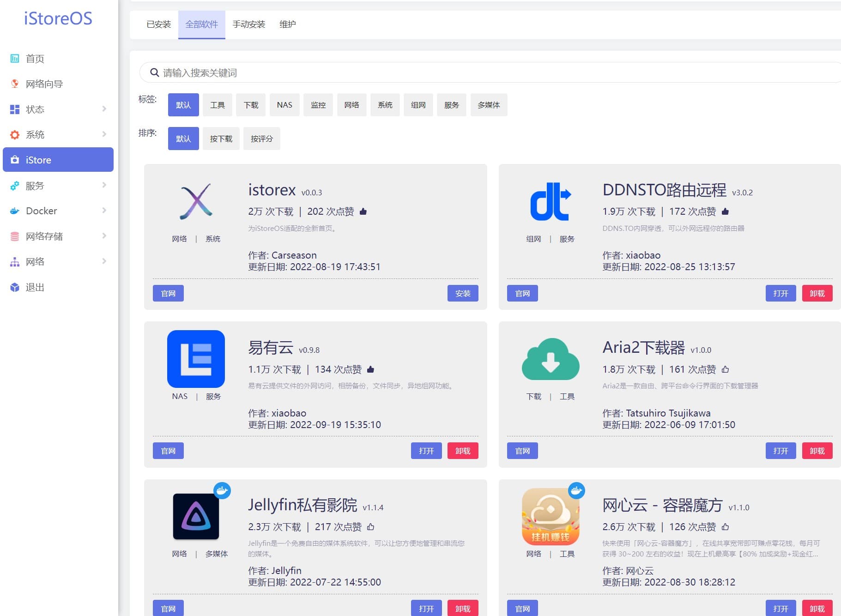Uninstall DDNSTO路由远程 via 卸载 button

click(817, 293)
